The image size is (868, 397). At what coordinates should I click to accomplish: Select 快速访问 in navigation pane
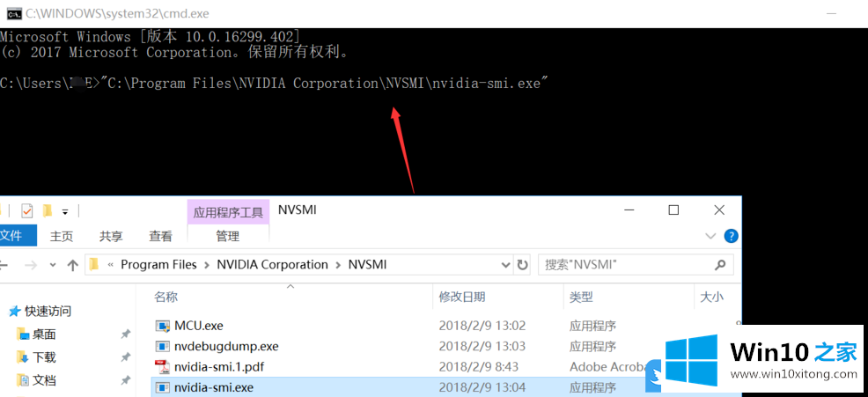coord(40,312)
